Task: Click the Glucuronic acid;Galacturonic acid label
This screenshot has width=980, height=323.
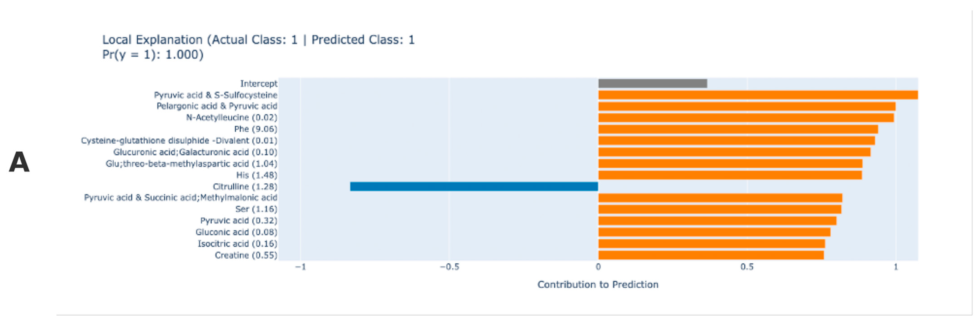Action: tap(195, 152)
